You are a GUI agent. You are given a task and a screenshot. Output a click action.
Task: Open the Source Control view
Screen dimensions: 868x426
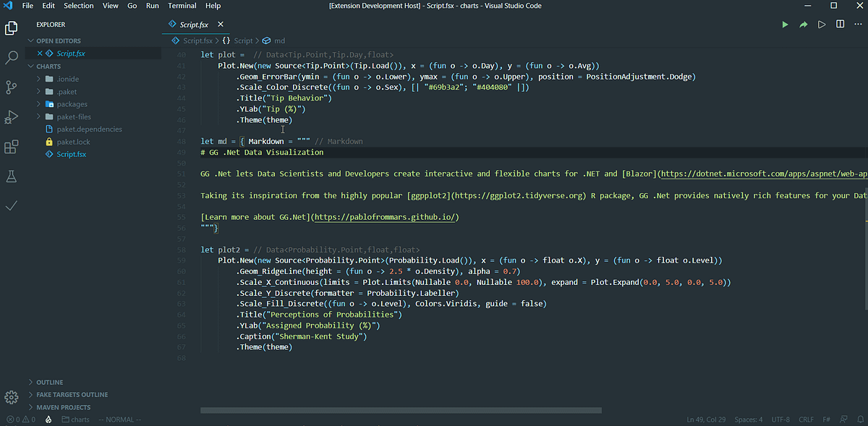coord(11,86)
